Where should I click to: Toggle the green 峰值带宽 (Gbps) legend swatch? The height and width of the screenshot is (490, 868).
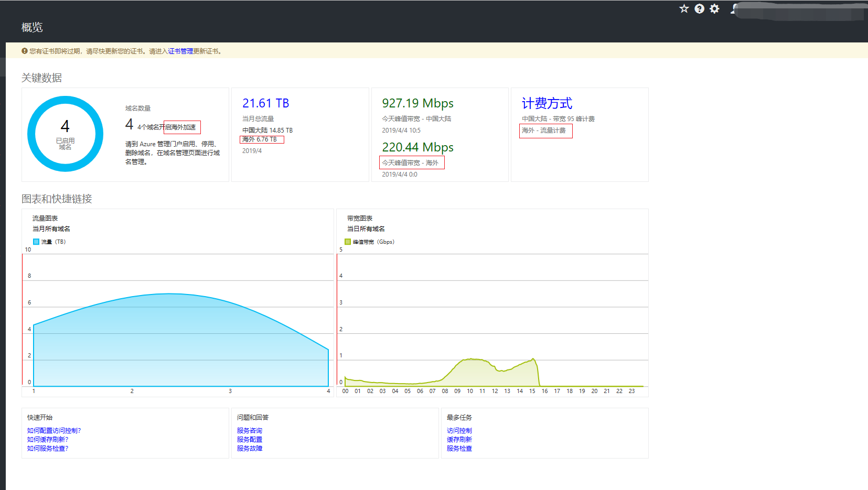(348, 242)
